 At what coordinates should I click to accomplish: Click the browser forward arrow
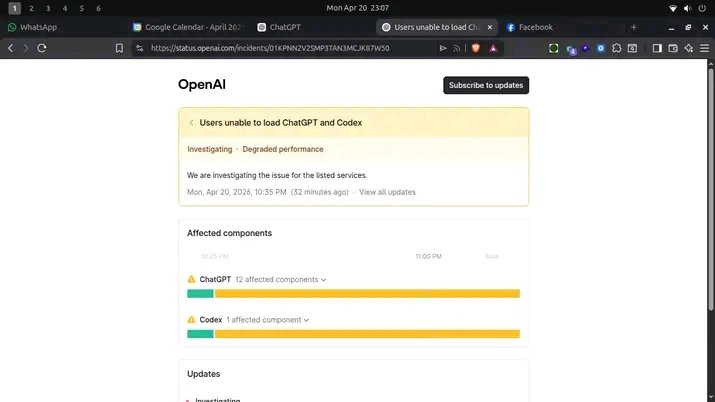click(x=26, y=48)
